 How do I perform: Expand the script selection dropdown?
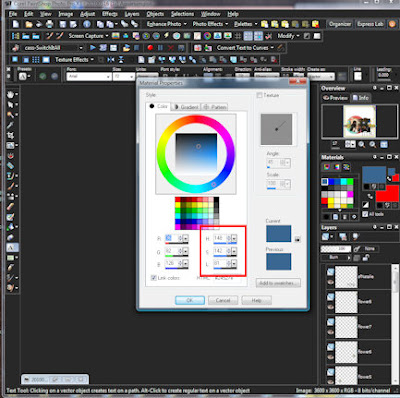click(81, 48)
